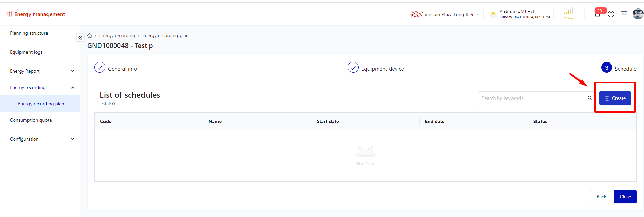
Task: Click the Close button
Action: pos(625,197)
